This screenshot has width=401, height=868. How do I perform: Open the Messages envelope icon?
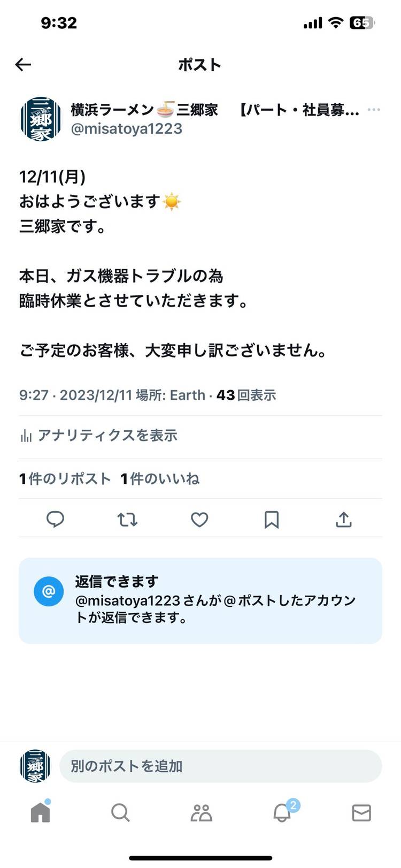point(361,813)
